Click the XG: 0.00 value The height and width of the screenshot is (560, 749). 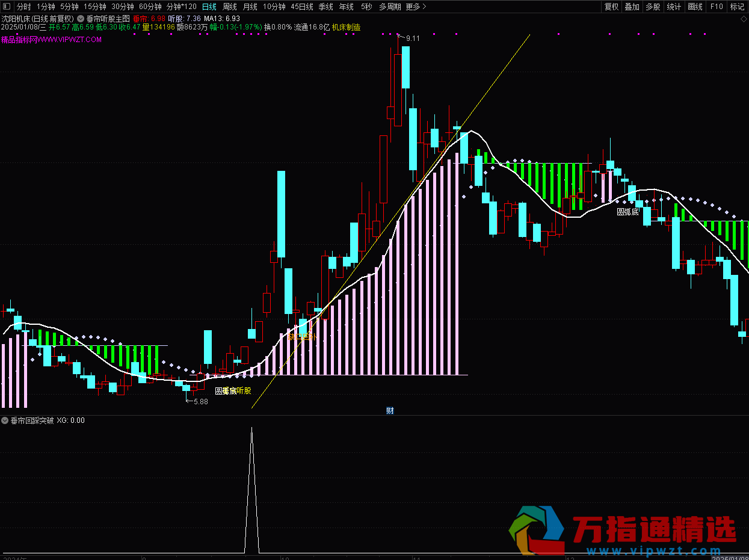click(x=71, y=420)
